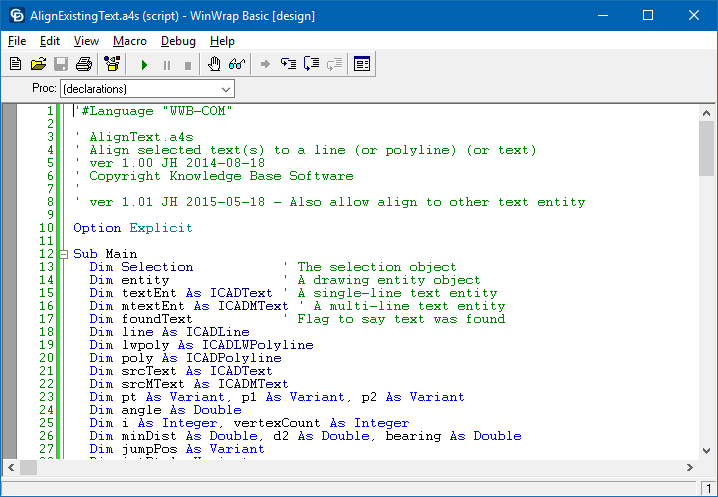The width and height of the screenshot is (718, 497).
Task: Print the script using the printer icon
Action: point(84,64)
